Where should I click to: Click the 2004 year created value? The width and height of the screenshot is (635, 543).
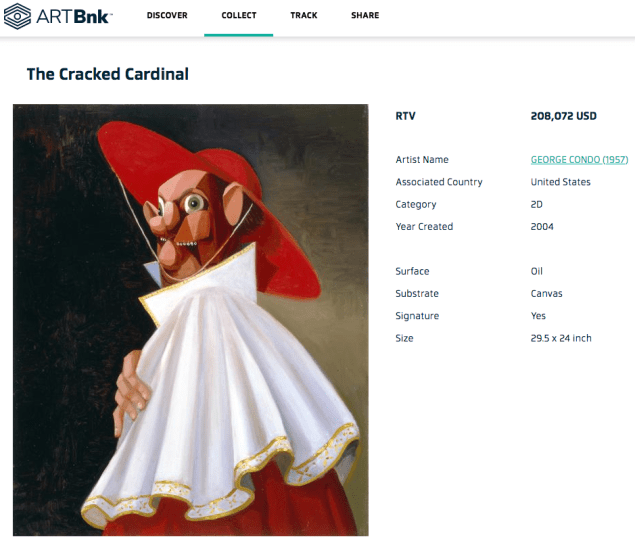click(x=542, y=227)
